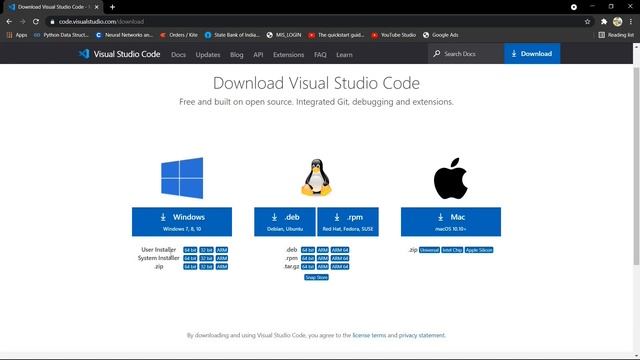Open a new browser tab
640x360 pixels.
pyautogui.click(x=112, y=7)
